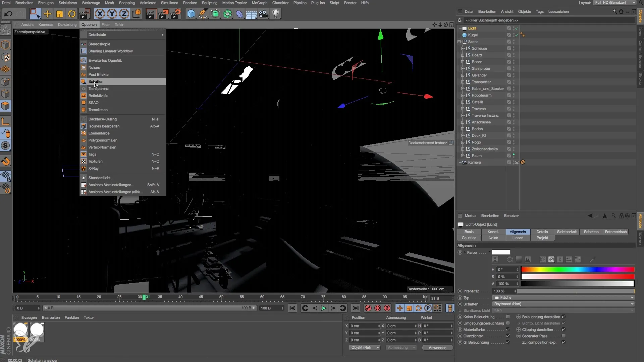The height and width of the screenshot is (362, 644).
Task: Click the HSV color mode icon
Action: pyautogui.click(x=551, y=260)
